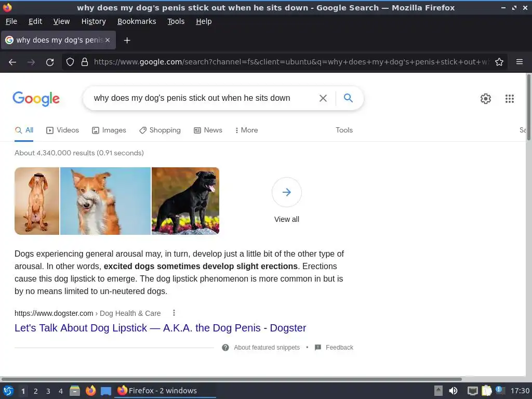
Task: Click the Firefox address bar URL
Action: (291, 62)
